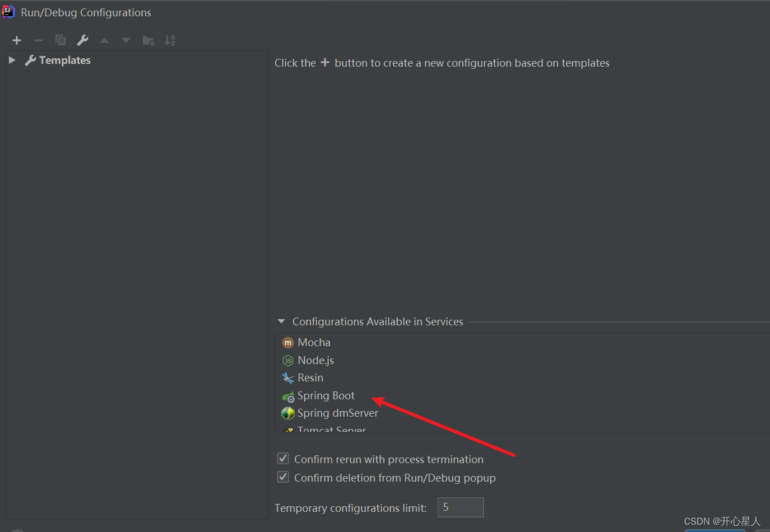Click the Remove Configuration minus icon
This screenshot has height=532, width=770.
tap(39, 40)
